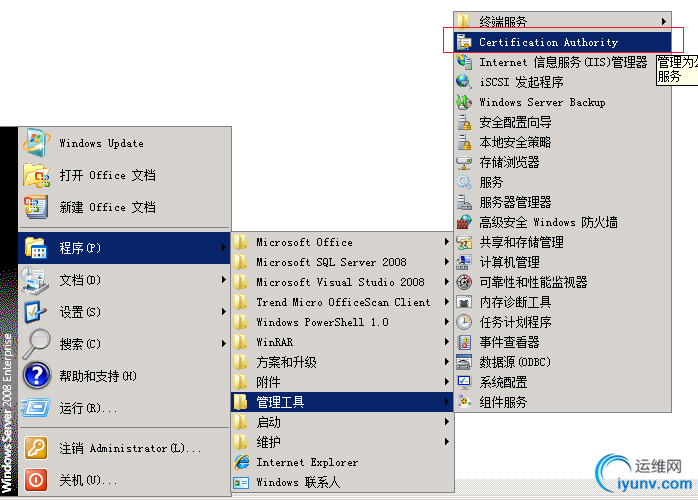Viewport: 698px width, 500px height.
Task: Open the 方案和升级 folder entry
Action: [x=342, y=362]
